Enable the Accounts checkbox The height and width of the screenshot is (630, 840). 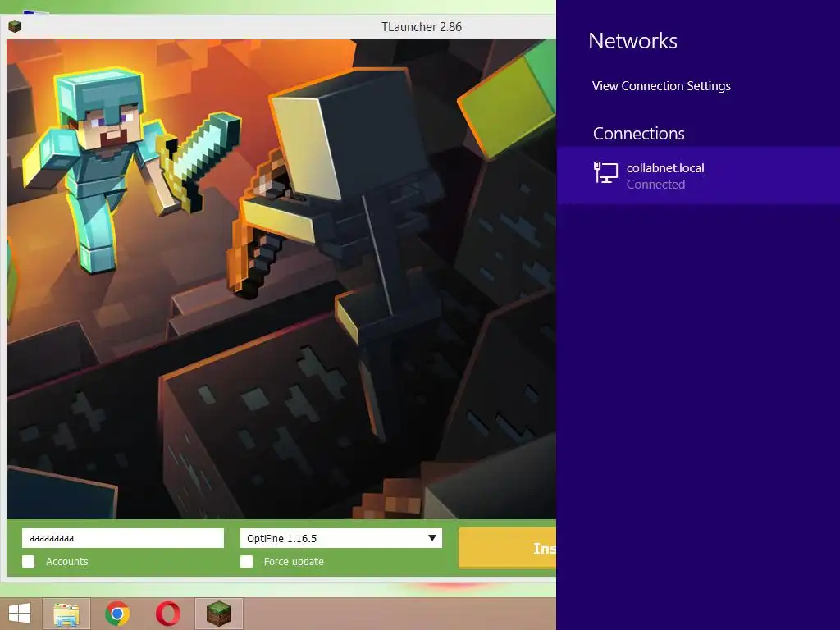[x=29, y=561]
